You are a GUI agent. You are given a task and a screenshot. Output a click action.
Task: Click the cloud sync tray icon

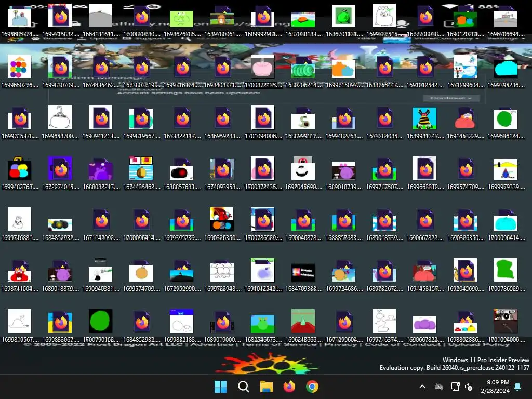[439, 387]
